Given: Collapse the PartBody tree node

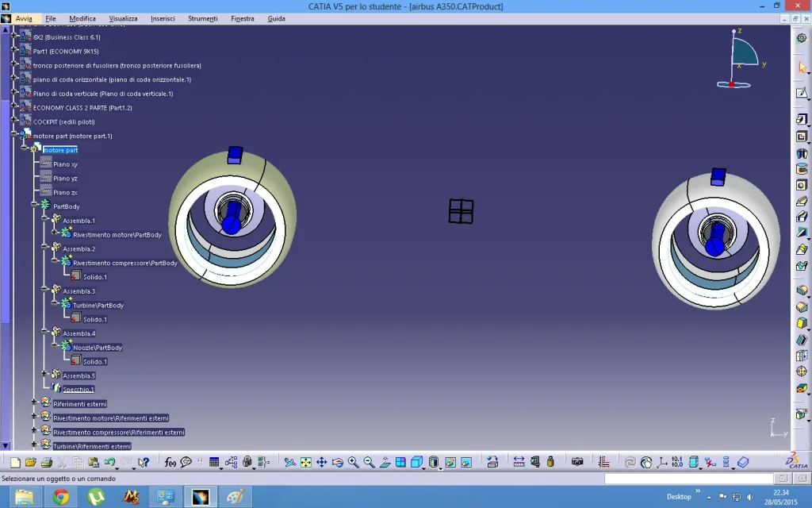Looking at the screenshot, I should [34, 204].
